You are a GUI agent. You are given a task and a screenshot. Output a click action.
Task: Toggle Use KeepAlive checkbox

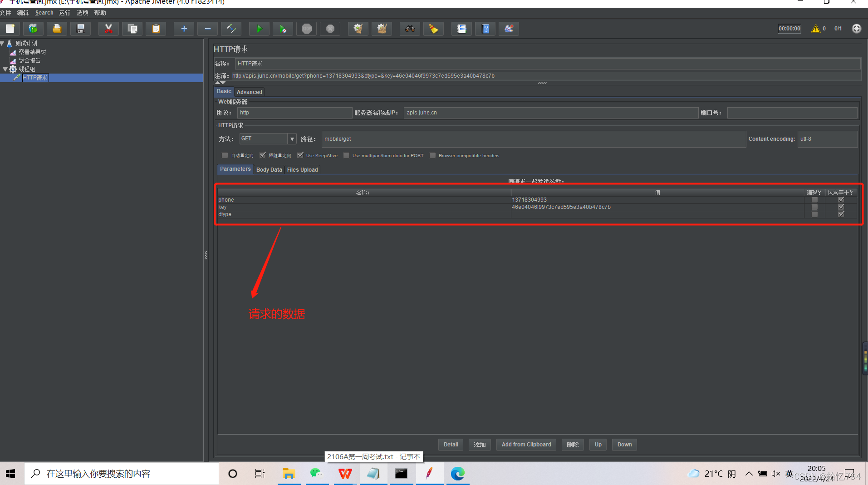[300, 155]
